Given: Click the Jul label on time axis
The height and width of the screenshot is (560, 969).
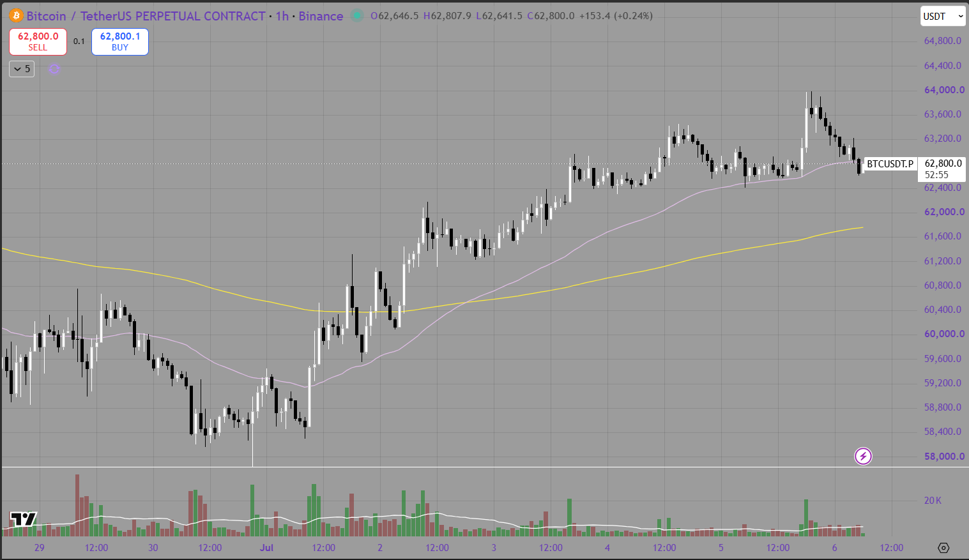Looking at the screenshot, I should pyautogui.click(x=266, y=548).
